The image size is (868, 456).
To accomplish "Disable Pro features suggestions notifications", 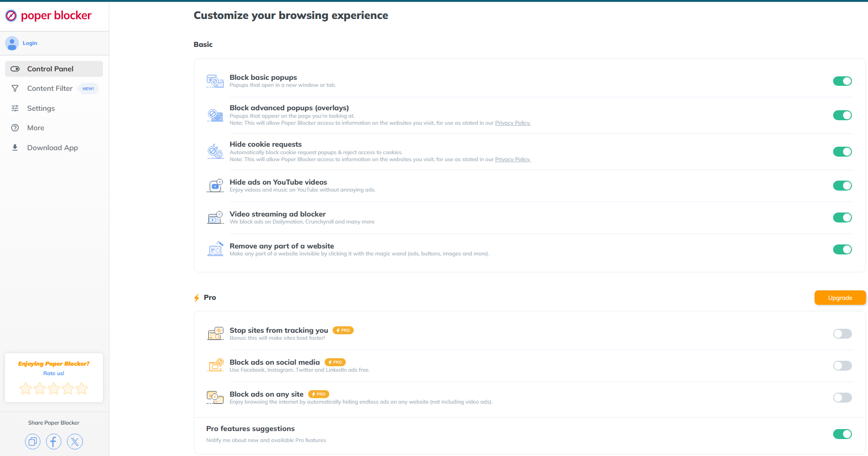I will click(843, 434).
